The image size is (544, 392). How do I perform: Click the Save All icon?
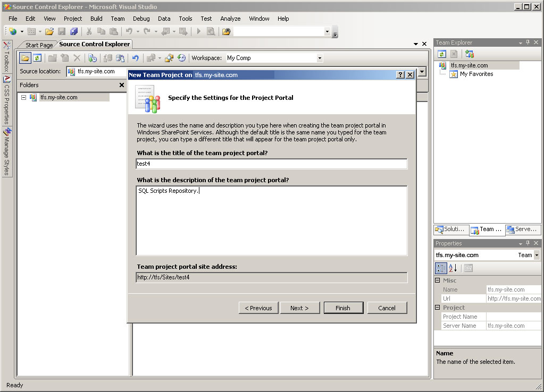pyautogui.click(x=74, y=31)
